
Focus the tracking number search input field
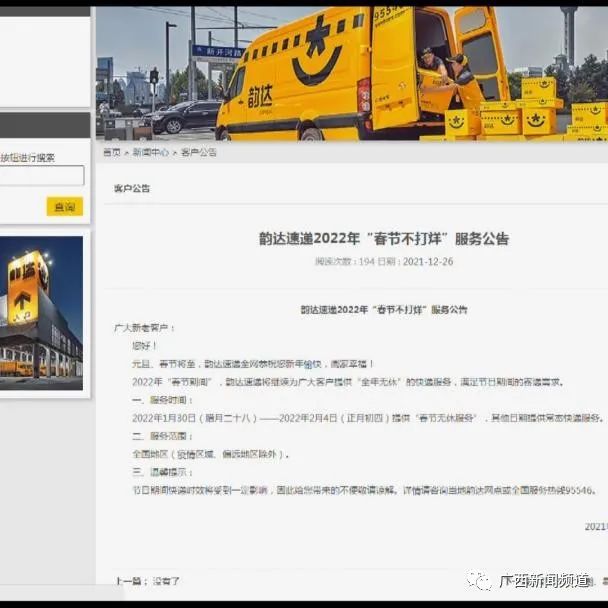[42, 175]
